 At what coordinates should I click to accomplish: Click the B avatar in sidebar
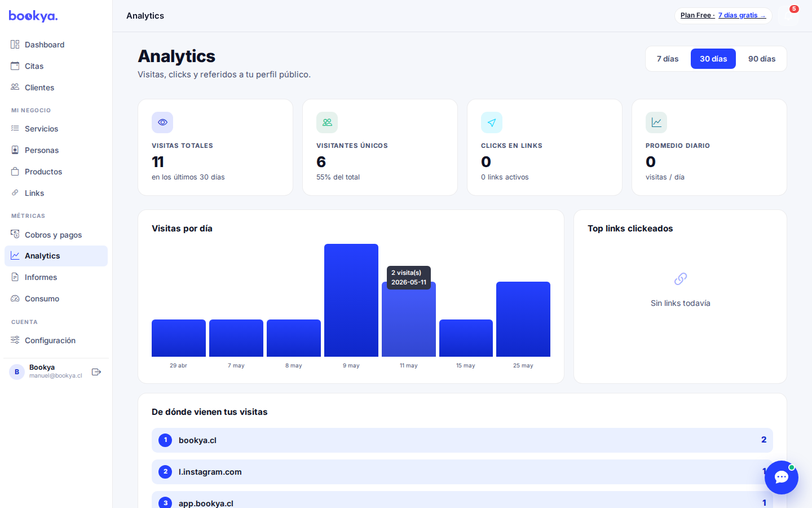(x=17, y=372)
